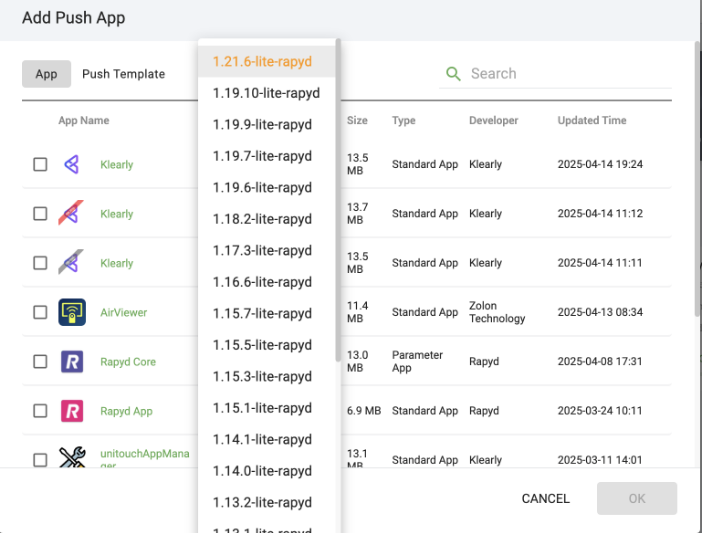Click the 2025-03-24 10:11 timestamp
The width and height of the screenshot is (702, 534).
tap(600, 410)
